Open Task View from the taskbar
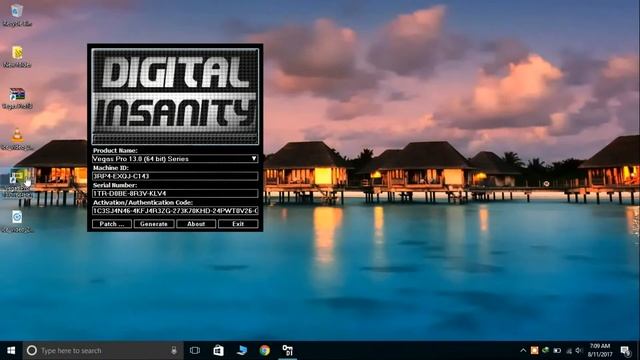 point(195,350)
